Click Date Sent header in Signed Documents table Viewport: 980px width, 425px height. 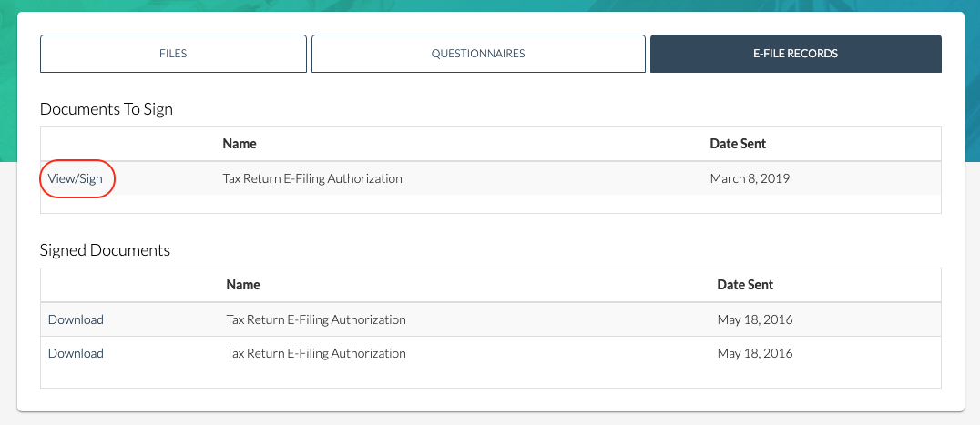coord(745,285)
